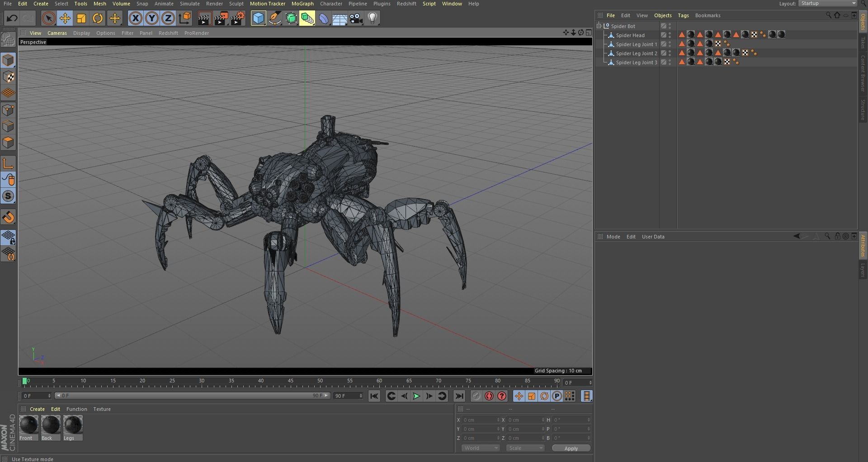868x462 pixels.
Task: Open viewport Cameras menu
Action: click(57, 33)
